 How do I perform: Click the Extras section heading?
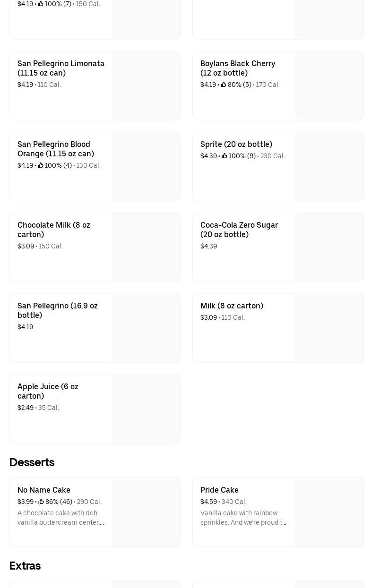tap(25, 566)
